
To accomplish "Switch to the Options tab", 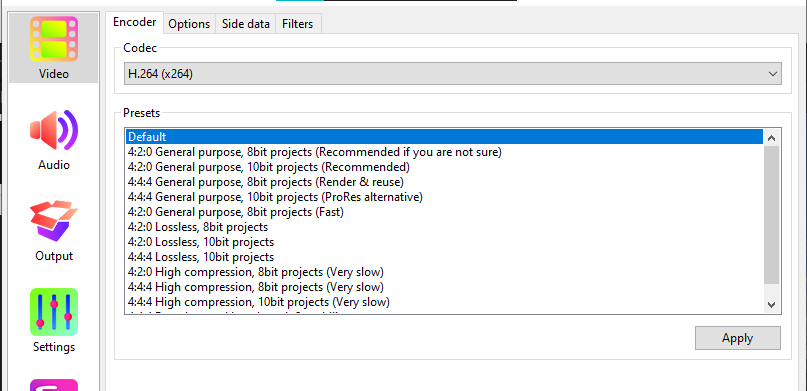I will coord(189,24).
